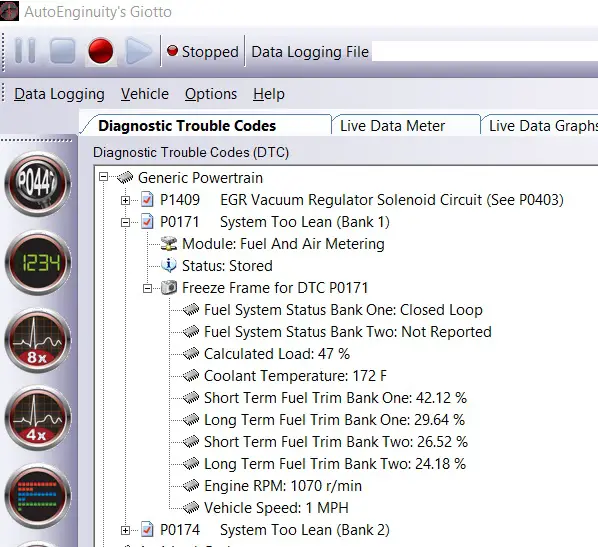Switch to the Diagnostic Trouble Codes tab

[187, 126]
